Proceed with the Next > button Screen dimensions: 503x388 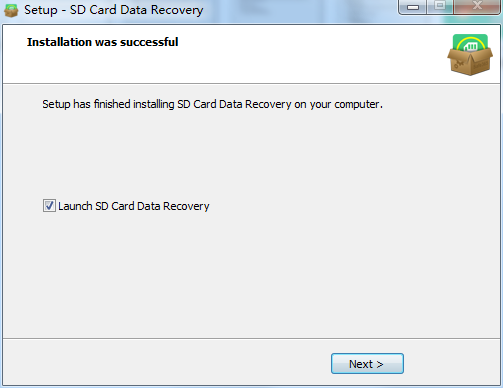(367, 364)
